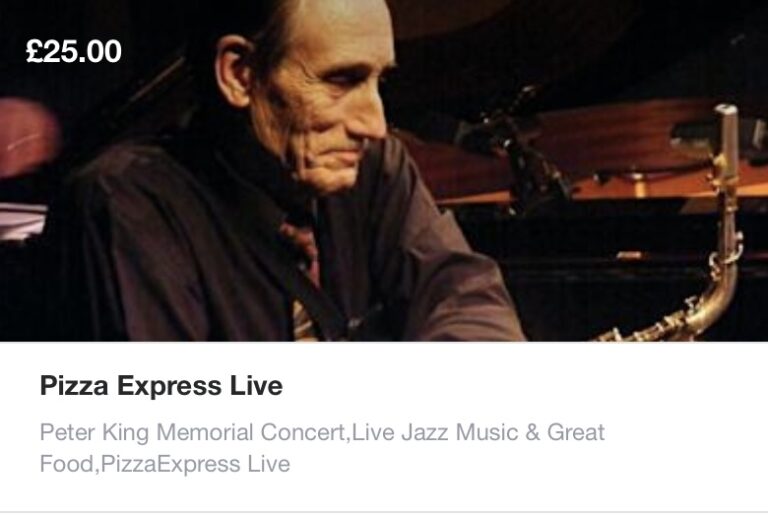
Task: Open the event photo of the saxophonist
Action: 384,170
